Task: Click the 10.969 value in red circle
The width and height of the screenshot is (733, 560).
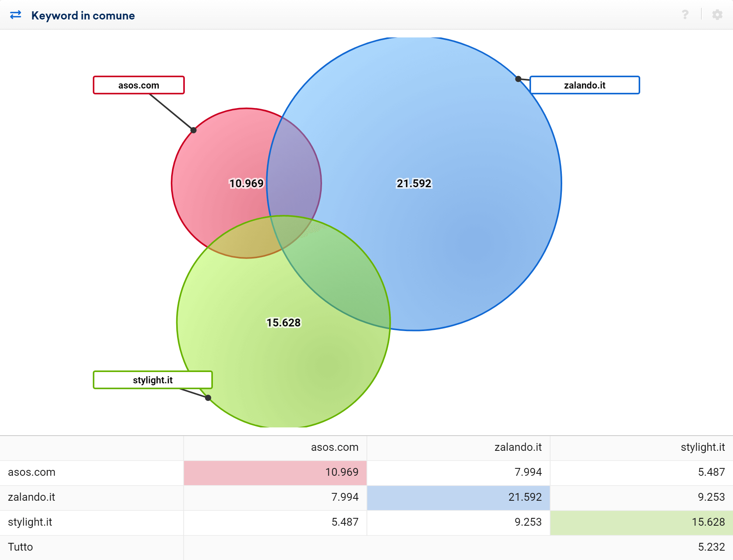Action: [x=246, y=183]
